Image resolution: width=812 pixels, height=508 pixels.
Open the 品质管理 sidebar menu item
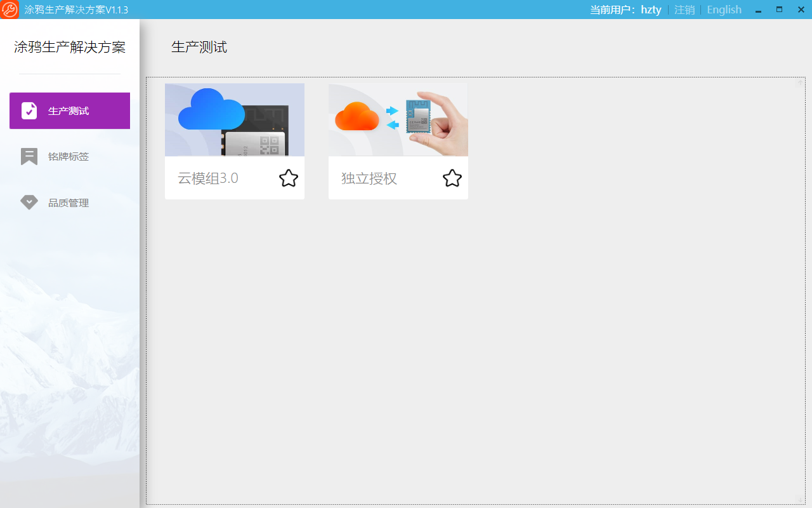tap(70, 203)
